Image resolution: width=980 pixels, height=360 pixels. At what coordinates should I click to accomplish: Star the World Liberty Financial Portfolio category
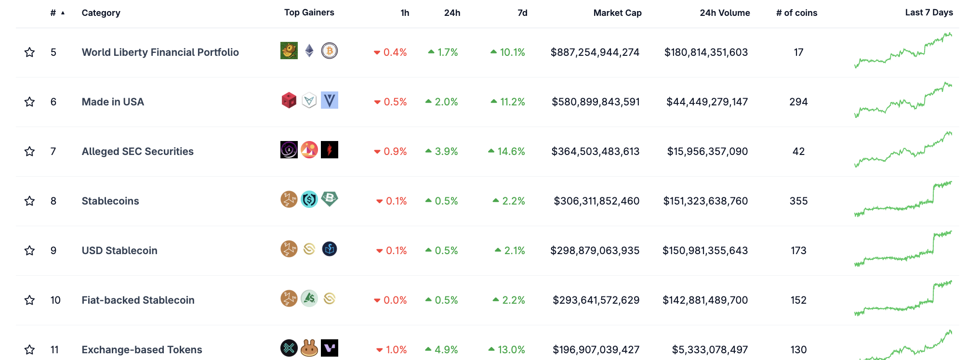(x=29, y=52)
